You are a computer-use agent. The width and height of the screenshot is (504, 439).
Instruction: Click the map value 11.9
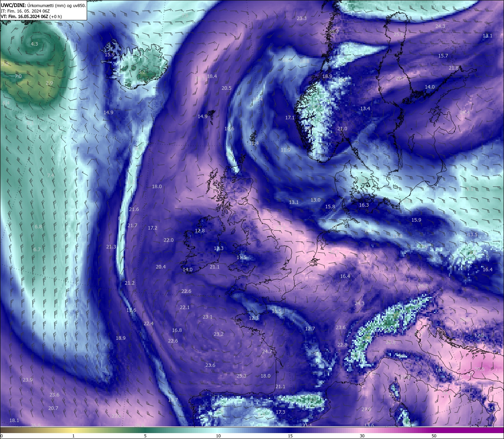pos(285,150)
